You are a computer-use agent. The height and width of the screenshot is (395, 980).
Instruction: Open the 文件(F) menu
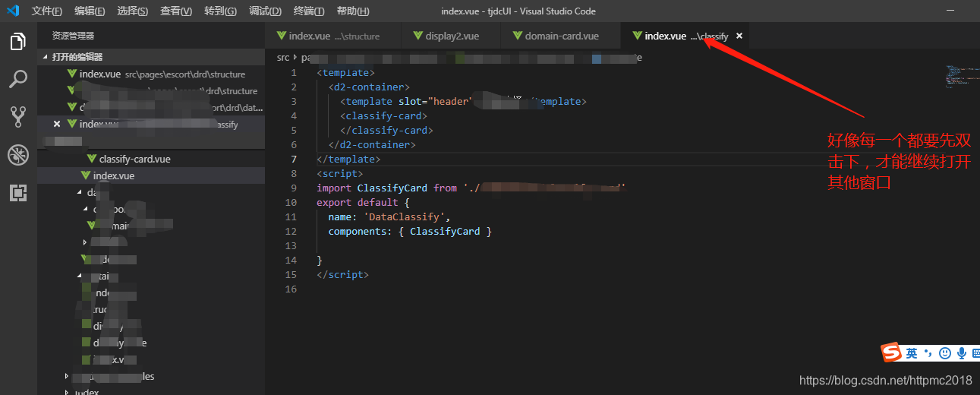[47, 11]
